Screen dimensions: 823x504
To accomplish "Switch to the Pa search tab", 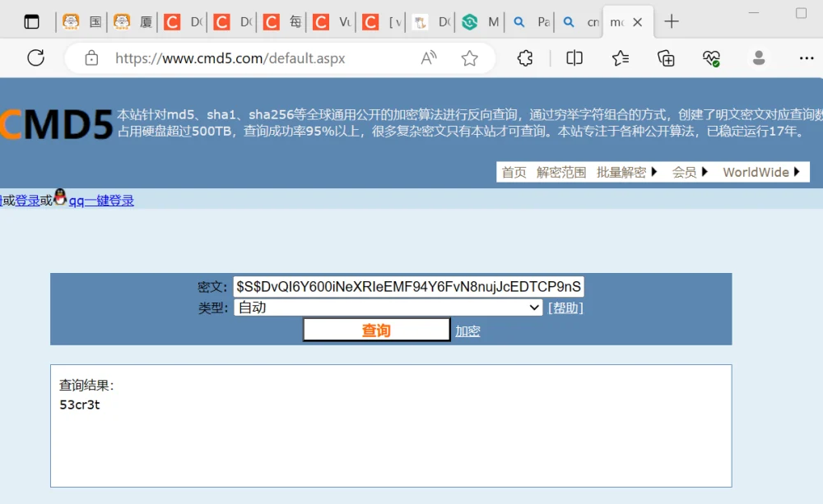I will click(x=531, y=22).
